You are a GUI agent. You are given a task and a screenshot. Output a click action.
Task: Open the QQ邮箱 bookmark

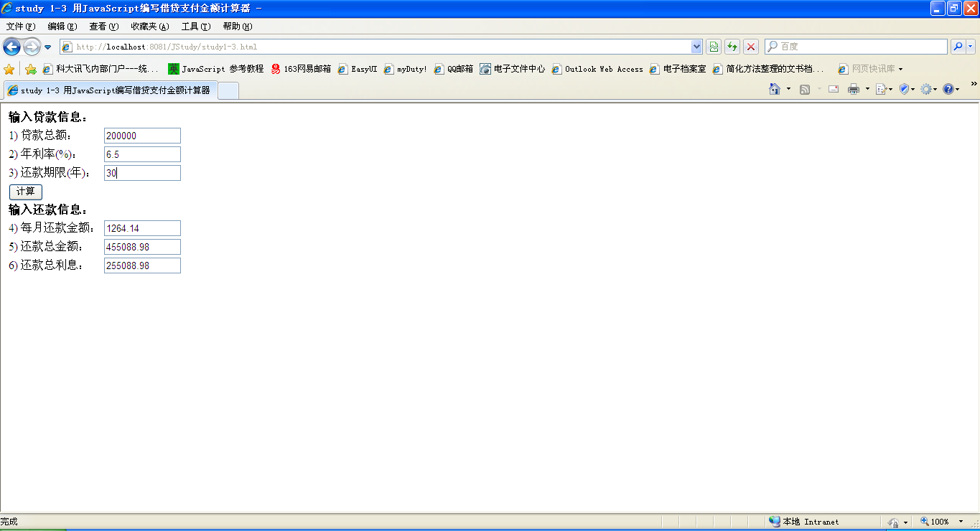[x=453, y=69]
